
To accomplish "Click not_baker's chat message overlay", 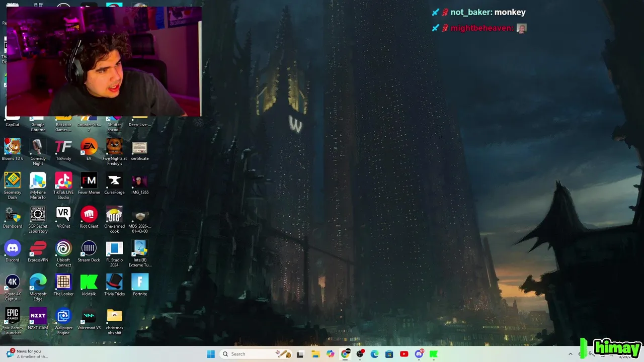I will point(478,12).
